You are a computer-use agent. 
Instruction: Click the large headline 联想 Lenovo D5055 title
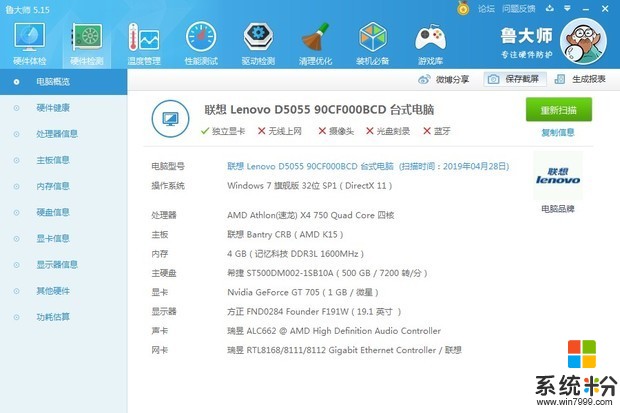(319, 110)
